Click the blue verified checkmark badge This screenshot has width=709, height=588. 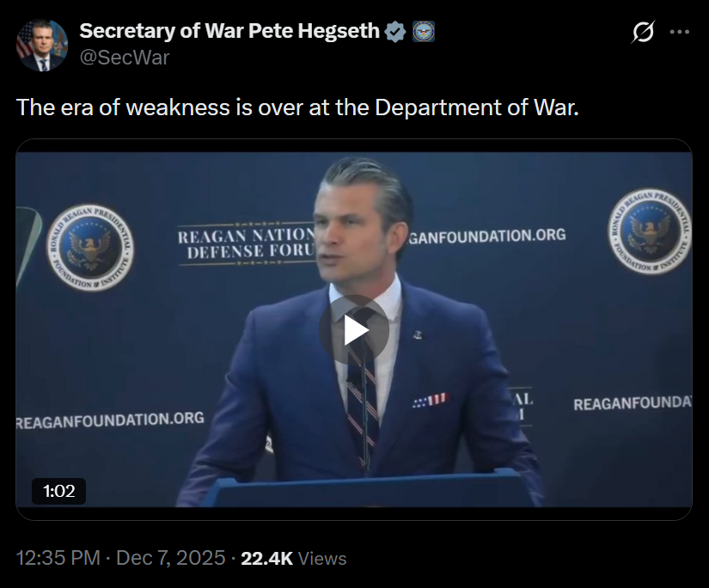(395, 32)
